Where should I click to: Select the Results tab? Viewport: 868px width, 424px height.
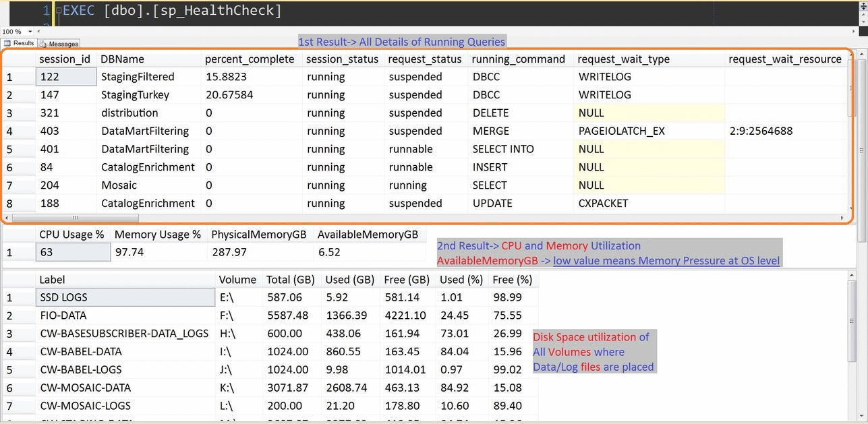click(x=19, y=43)
